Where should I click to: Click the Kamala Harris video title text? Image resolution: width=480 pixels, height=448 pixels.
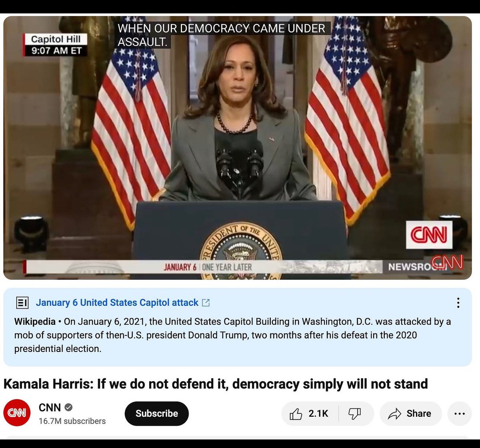coord(216,384)
